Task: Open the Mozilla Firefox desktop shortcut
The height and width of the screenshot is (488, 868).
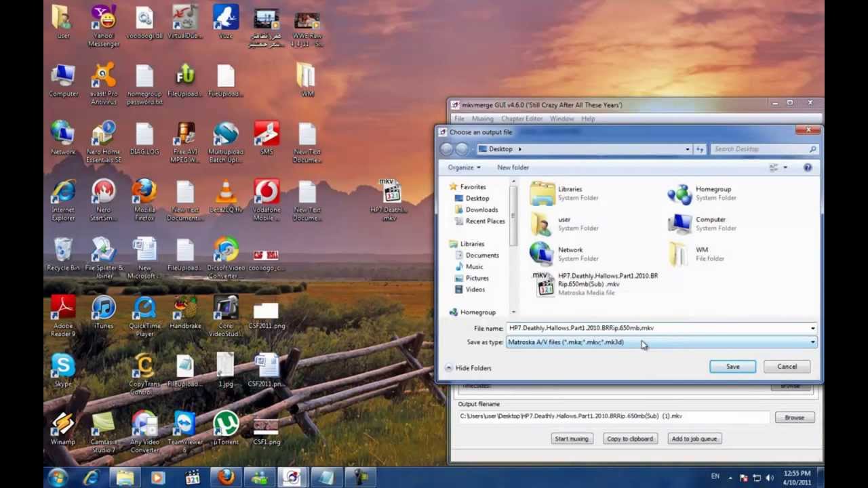Action: tap(144, 200)
